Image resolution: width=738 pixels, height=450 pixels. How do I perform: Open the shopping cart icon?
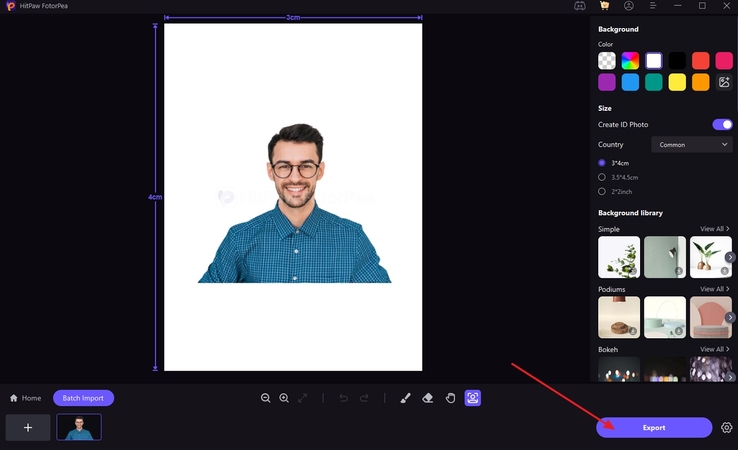tap(604, 6)
